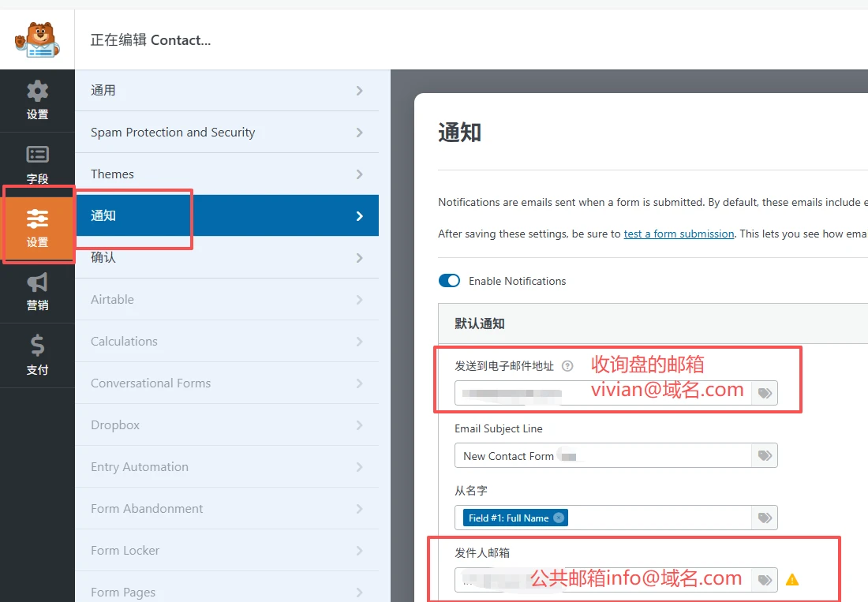Screen dimensions: 868x602
Task: Click the smart tags icon beside 发送到电子邮件地址
Action: (763, 393)
